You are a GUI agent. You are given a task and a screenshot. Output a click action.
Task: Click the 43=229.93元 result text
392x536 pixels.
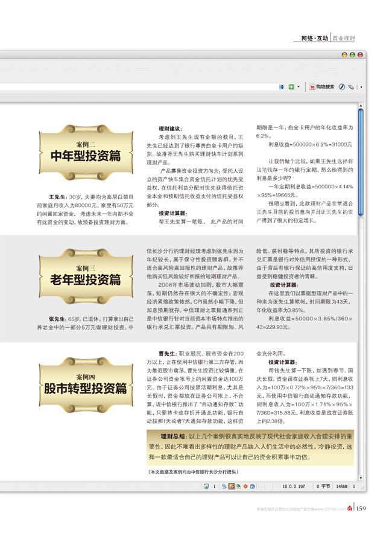274,327
